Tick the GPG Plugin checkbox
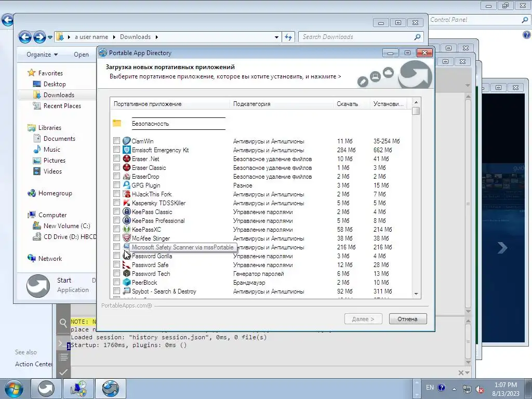 tap(117, 184)
